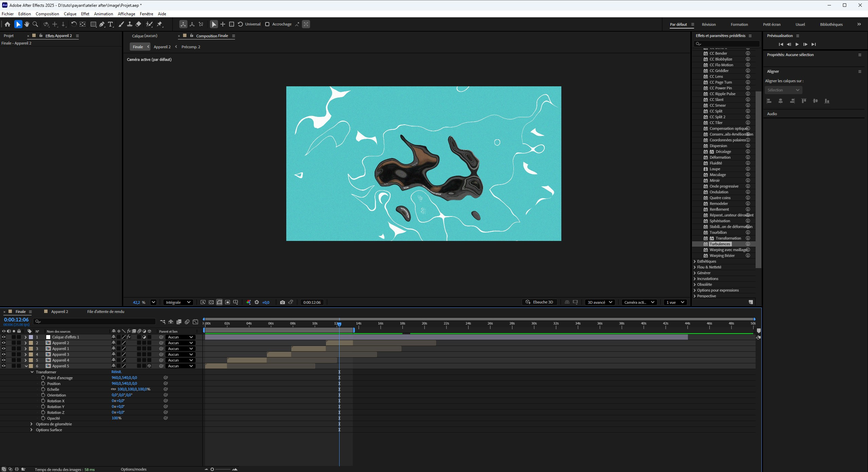Switch to the Appareil 2 timeline tab
Screen dimensions: 868x472
tap(59, 312)
